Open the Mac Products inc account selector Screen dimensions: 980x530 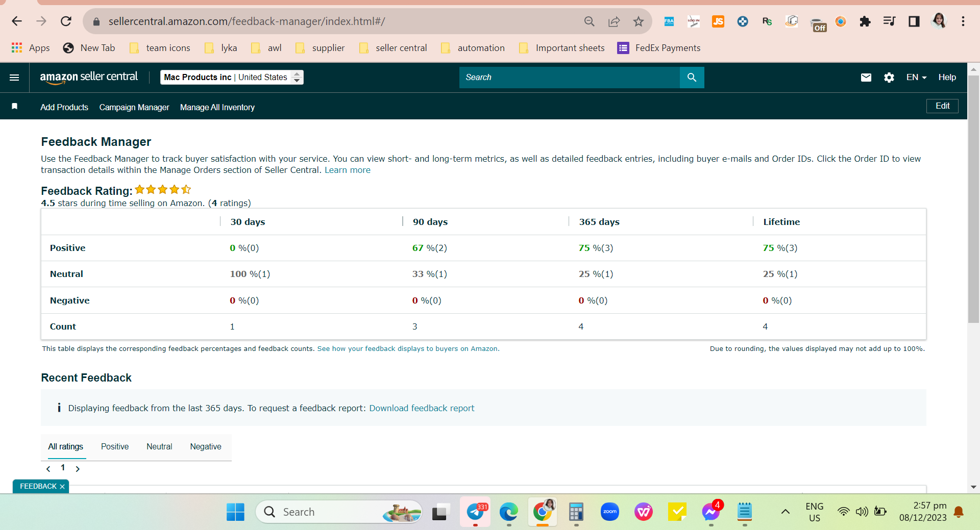[x=232, y=78]
